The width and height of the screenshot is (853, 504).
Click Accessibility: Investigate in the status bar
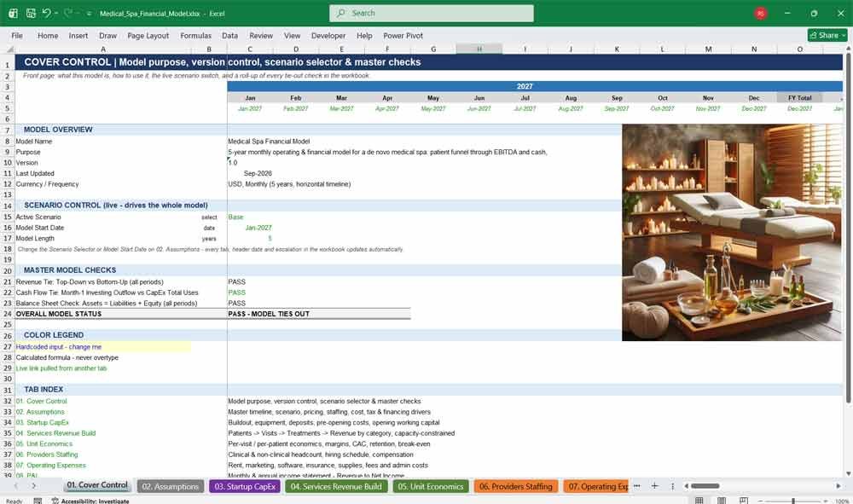coord(90,501)
